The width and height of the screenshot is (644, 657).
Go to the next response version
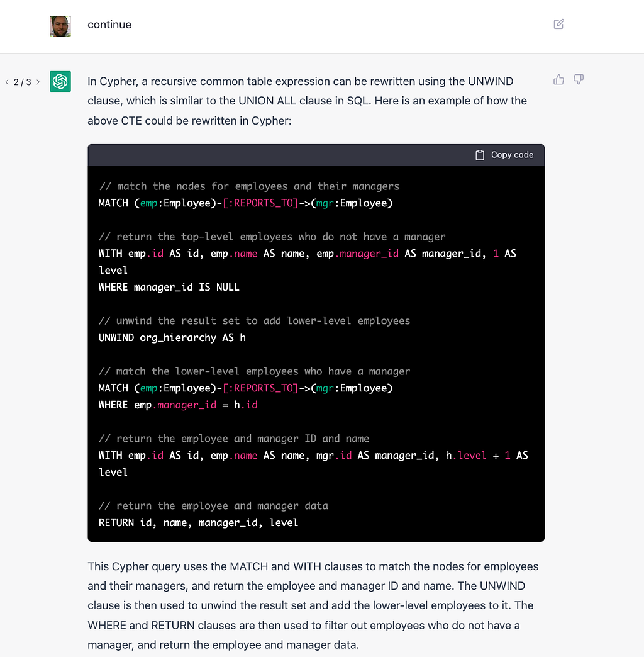[38, 82]
